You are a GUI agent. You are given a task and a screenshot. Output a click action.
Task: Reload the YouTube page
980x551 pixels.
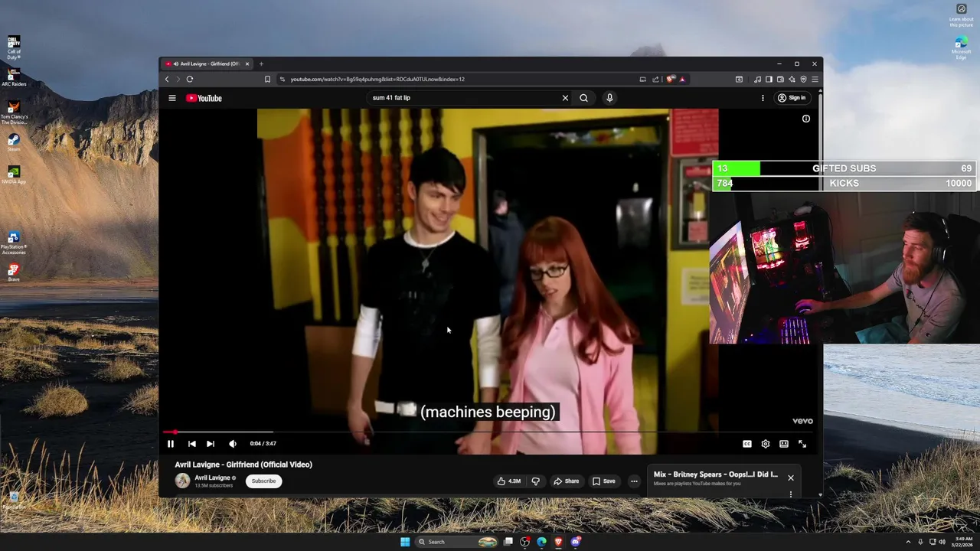190,79
